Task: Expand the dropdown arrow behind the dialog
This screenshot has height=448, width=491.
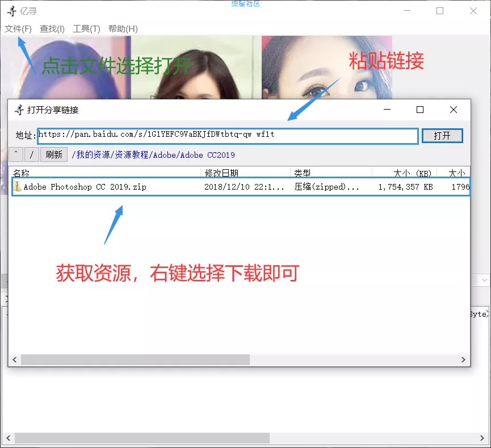Action: 484,280
